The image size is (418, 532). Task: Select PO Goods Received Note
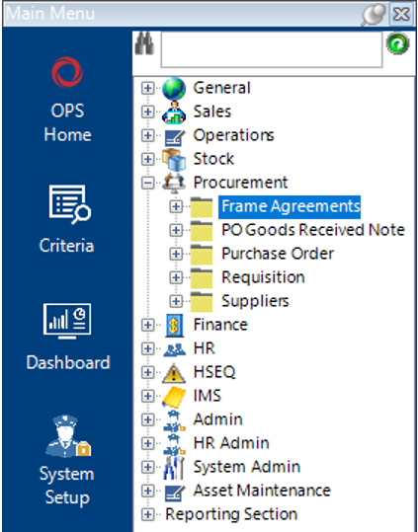click(x=313, y=230)
